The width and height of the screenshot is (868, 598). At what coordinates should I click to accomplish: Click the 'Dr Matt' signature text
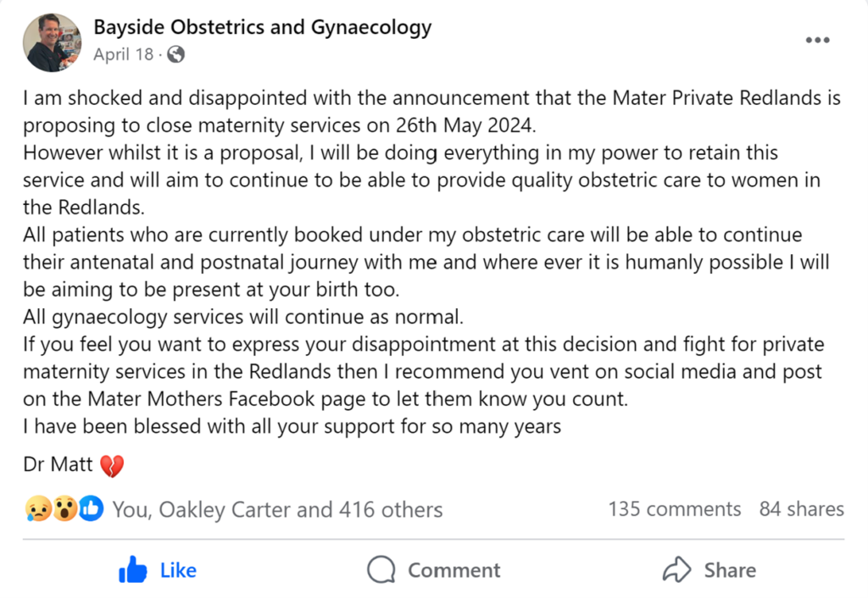click(x=58, y=465)
